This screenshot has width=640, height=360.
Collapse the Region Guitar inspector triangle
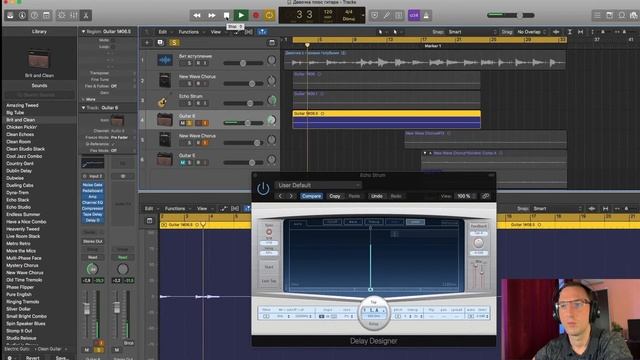83,31
